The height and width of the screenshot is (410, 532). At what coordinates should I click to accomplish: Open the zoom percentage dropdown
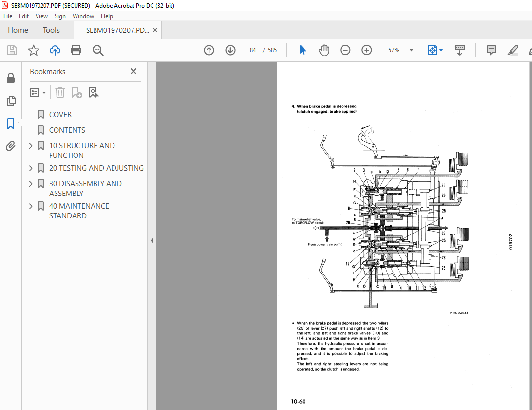(411, 50)
